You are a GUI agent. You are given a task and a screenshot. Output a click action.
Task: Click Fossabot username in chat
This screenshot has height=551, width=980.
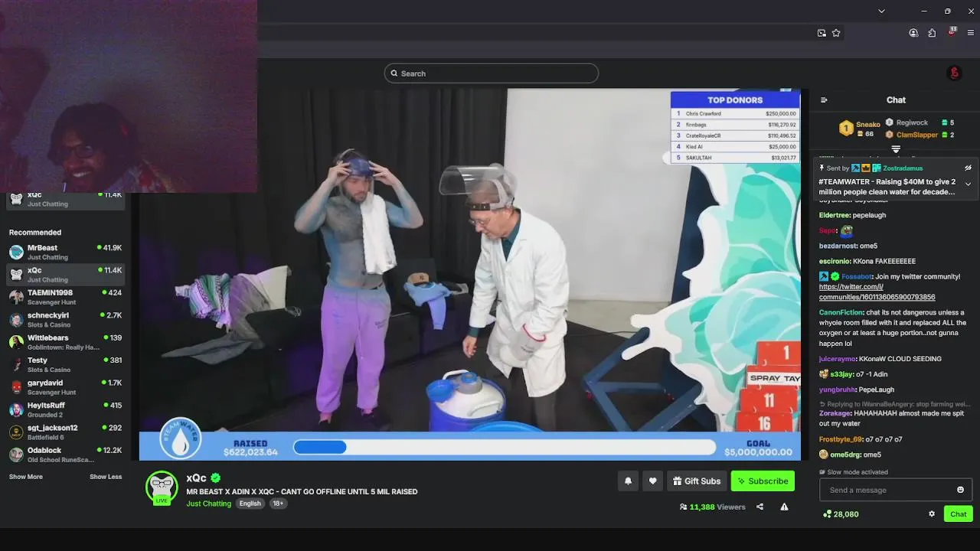(856, 276)
